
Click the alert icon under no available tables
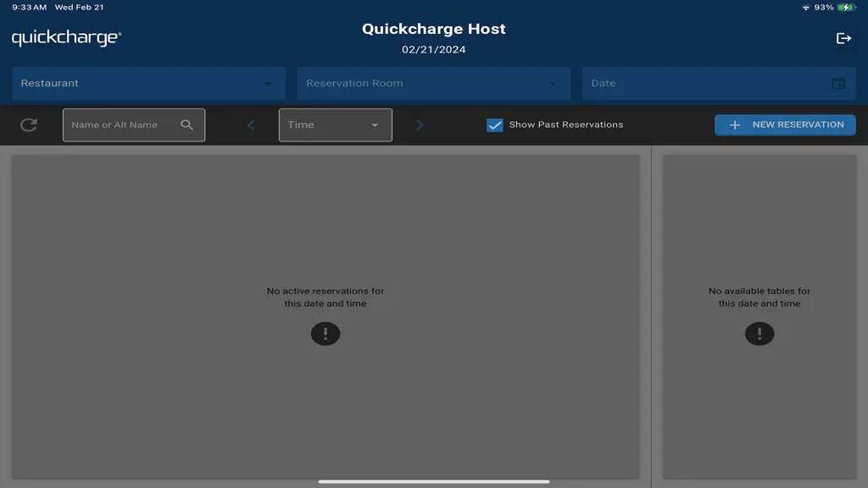pyautogui.click(x=759, y=334)
